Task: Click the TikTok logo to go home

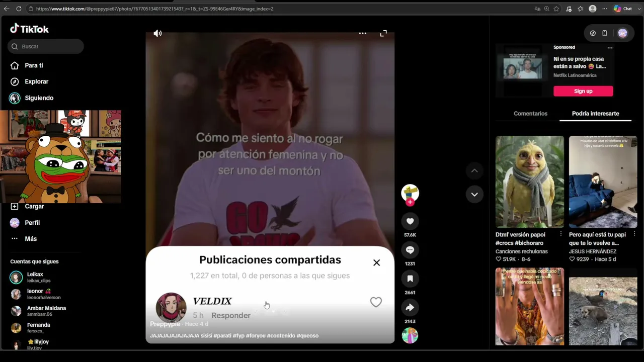Action: 29,29
